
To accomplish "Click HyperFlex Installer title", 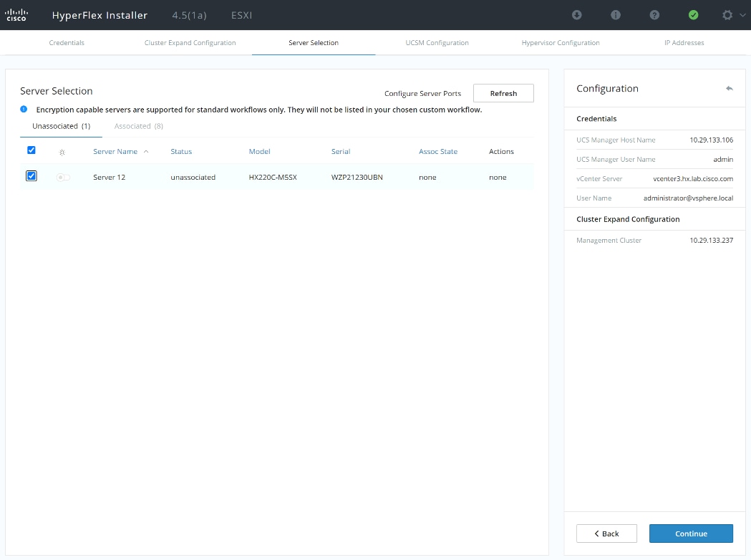I will point(100,15).
